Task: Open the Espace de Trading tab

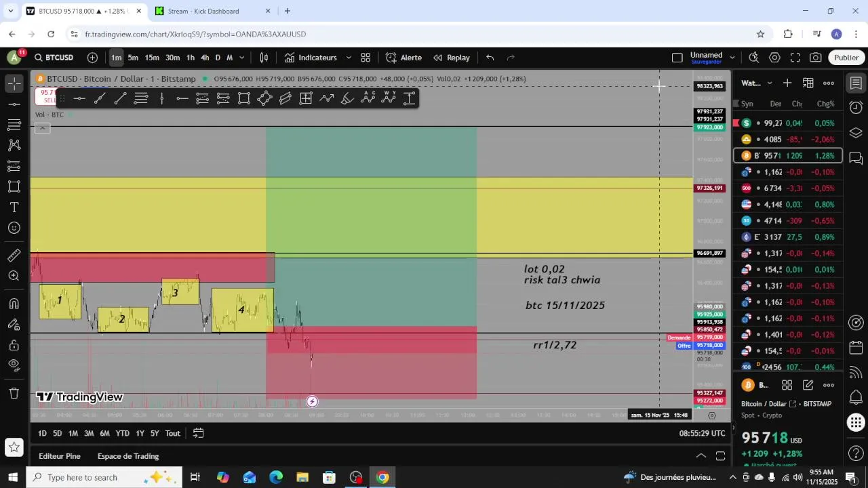Action: [128, 456]
